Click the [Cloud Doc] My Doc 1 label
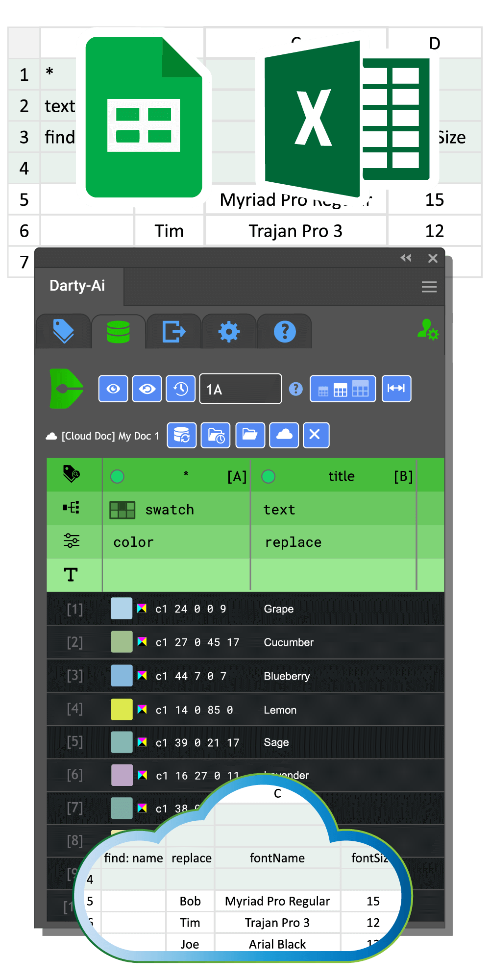Viewport: 490px width, 980px height. click(x=110, y=436)
